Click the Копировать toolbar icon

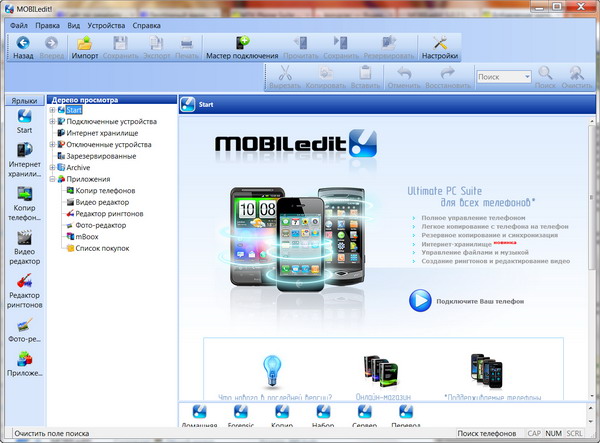point(326,72)
